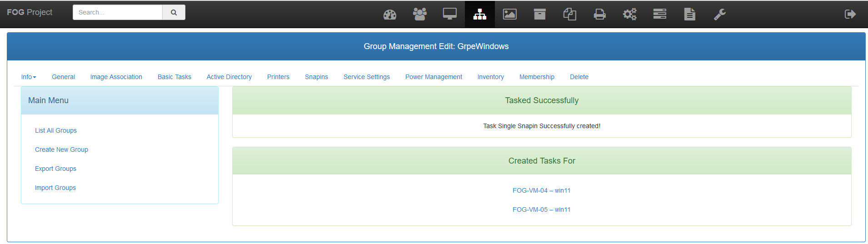Click the search magnifier button
The image size is (868, 244).
click(x=174, y=13)
